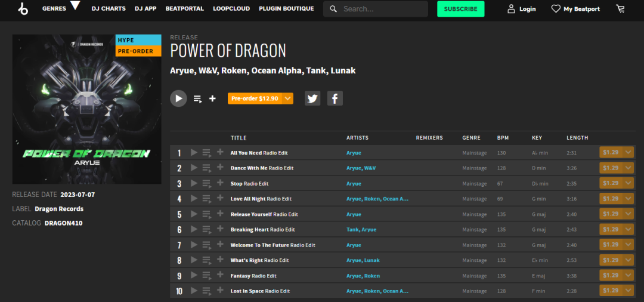Open the Dragon Records label link
This screenshot has width=644, height=302.
(59, 209)
